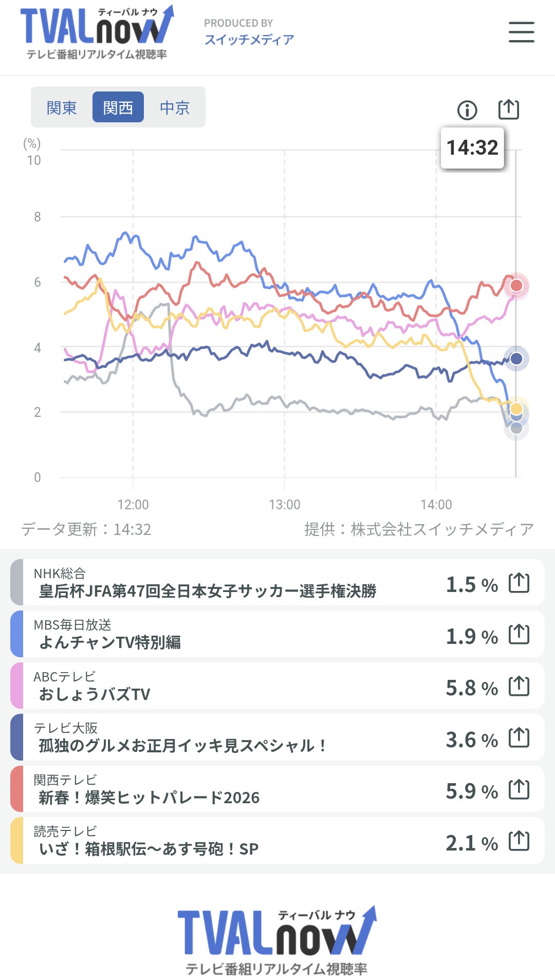Share the テレビ大阪 program rating

pos(519,737)
